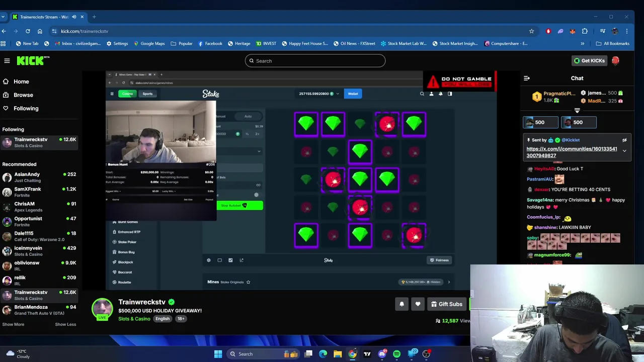This screenshot has width=644, height=362.
Task: Open Discord from the taskbar
Action: (x=382, y=354)
